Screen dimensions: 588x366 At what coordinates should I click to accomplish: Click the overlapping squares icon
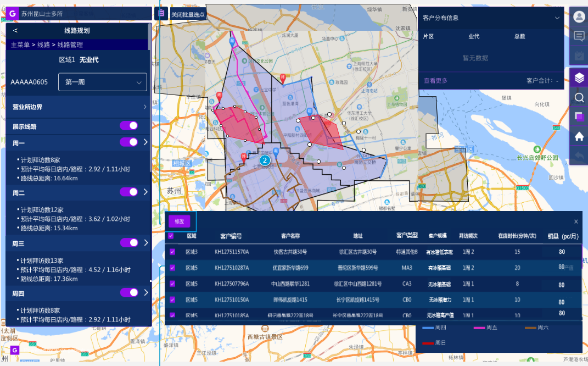579,117
